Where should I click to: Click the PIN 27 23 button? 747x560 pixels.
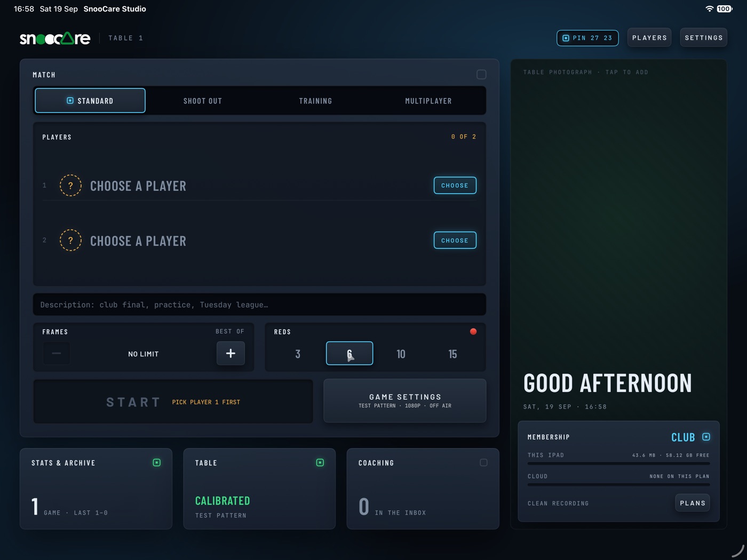tap(587, 38)
